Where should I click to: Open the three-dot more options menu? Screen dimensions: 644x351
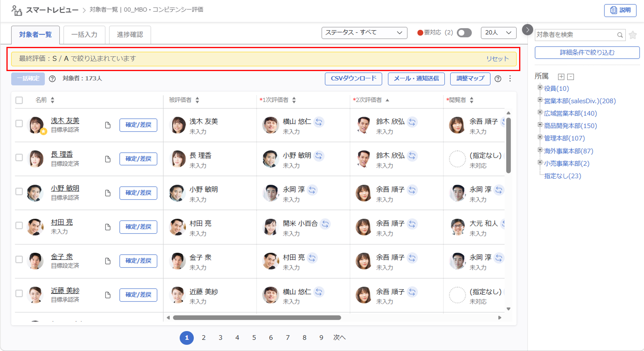pyautogui.click(x=510, y=79)
